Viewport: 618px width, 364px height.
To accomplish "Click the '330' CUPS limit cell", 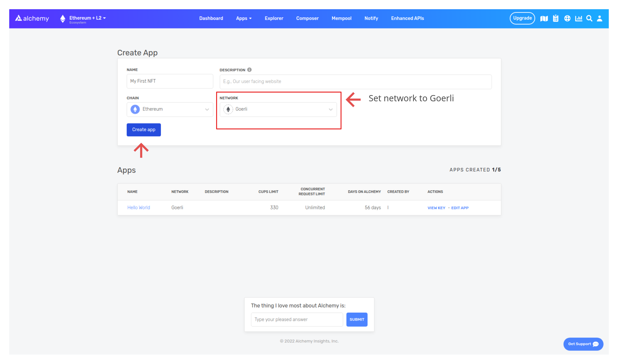I will tap(274, 207).
